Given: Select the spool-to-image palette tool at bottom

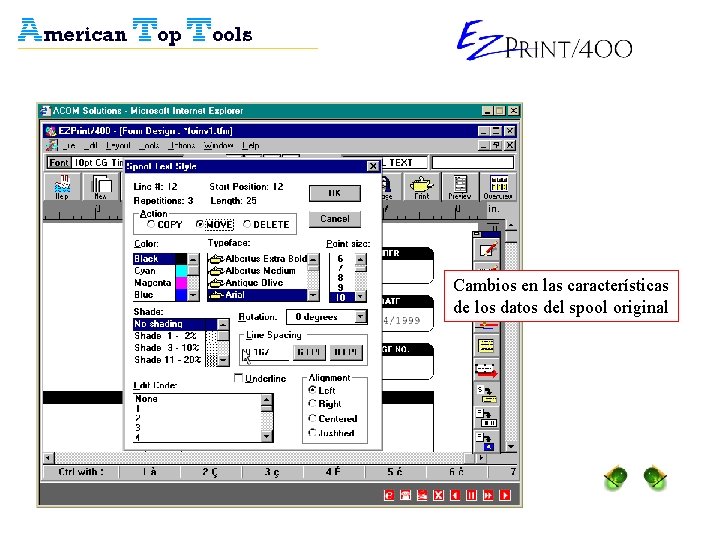Looking at the screenshot, I should tap(486, 441).
